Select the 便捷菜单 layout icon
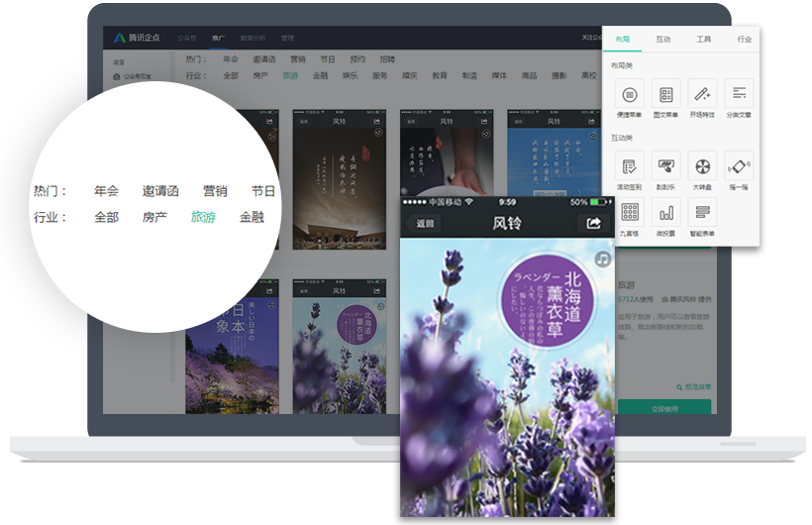The width and height of the screenshot is (812, 525). pos(629,94)
